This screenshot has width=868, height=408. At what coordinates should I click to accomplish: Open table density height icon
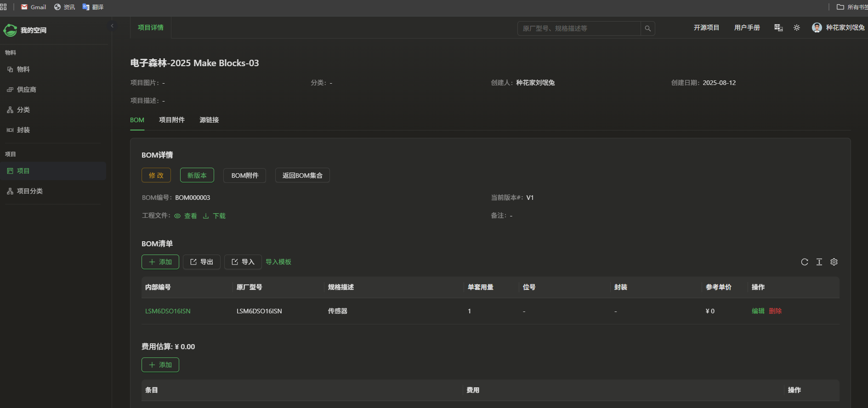point(819,262)
